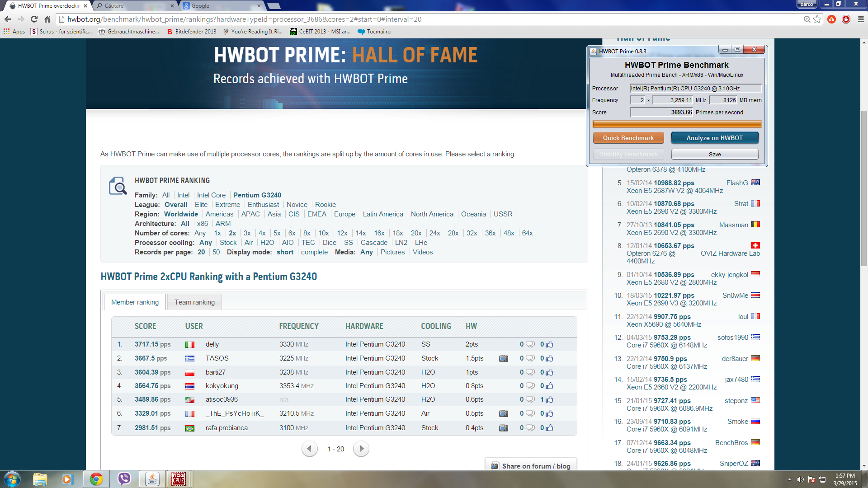Open Viber from the taskbar
868x488 pixels.
(124, 479)
